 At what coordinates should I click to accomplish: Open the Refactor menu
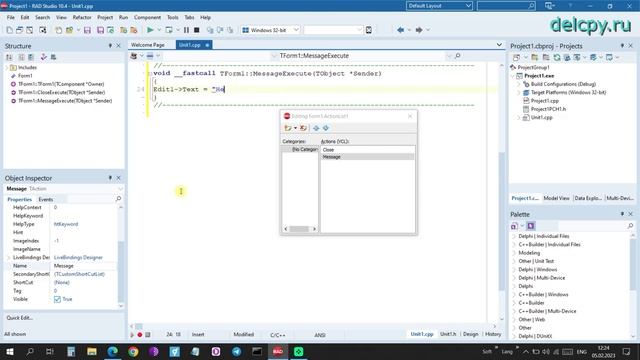click(x=82, y=18)
